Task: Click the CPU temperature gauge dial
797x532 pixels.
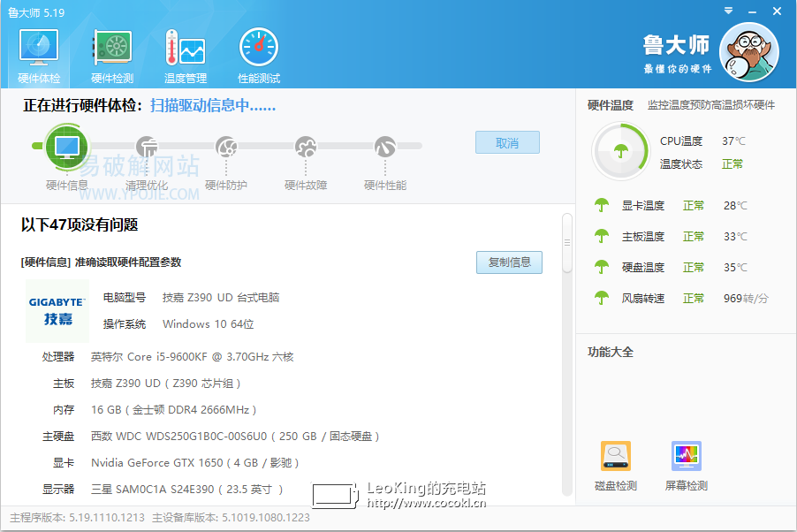Action: coord(620,151)
